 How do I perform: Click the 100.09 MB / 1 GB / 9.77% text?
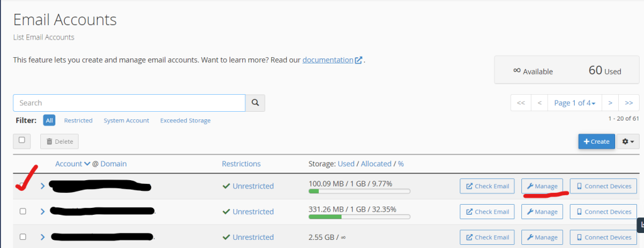(x=350, y=183)
